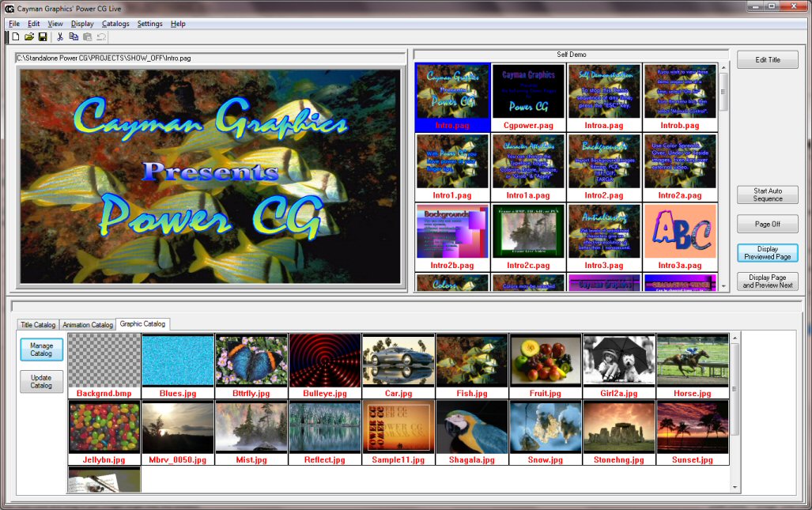Select the Stonehng.jpg graphic thumbnail
812x510 pixels.
point(619,433)
